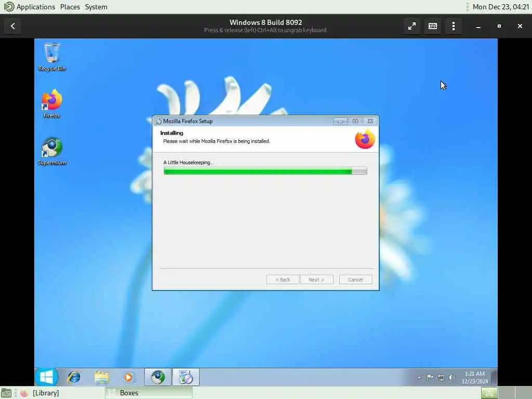Select the Supermium desktop shortcut
This screenshot has width=532, height=399.
click(52, 151)
